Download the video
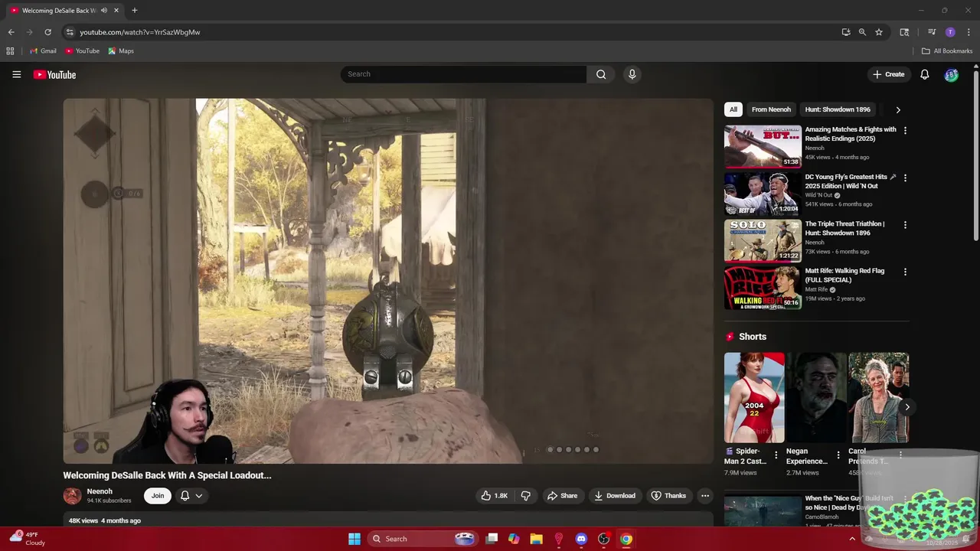This screenshot has height=551, width=980. 615,496
